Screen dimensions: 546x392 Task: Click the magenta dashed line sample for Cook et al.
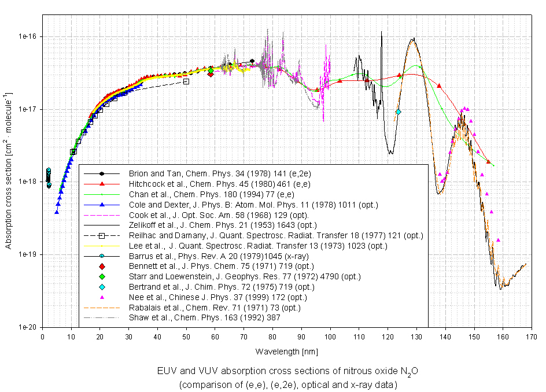click(x=102, y=215)
